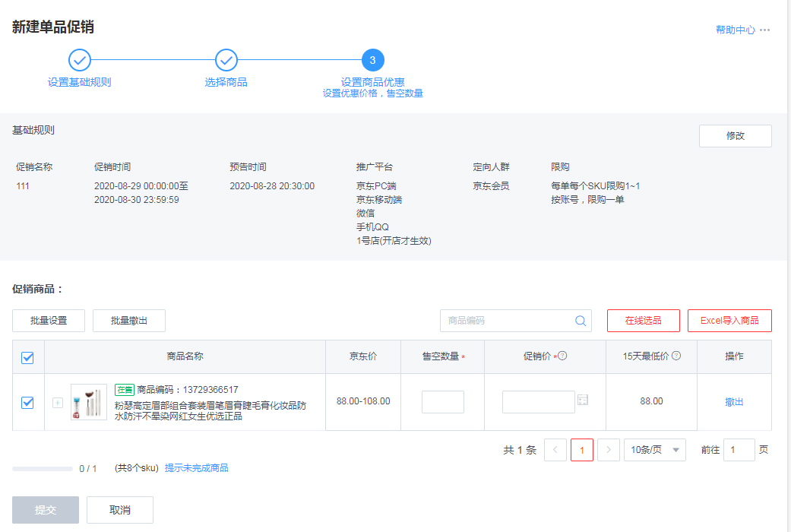This screenshot has height=532, width=791.
Task: Click the search magnifier icon
Action: pos(581,321)
